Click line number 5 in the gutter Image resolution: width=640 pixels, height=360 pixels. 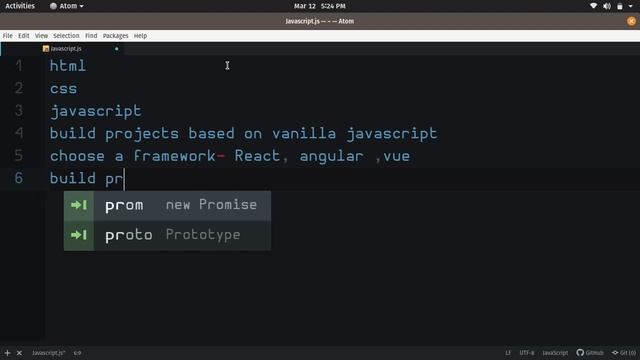(19, 156)
